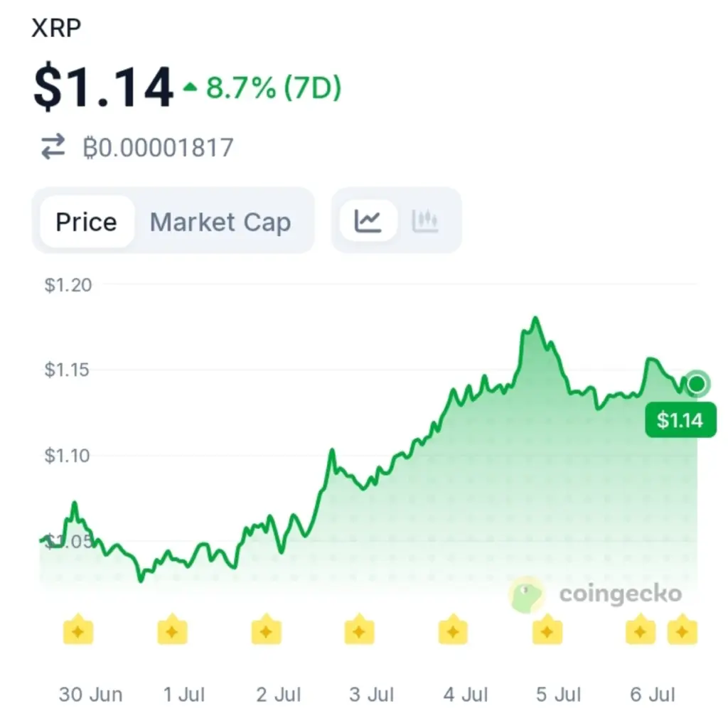Click the green current price dot

coord(697,383)
